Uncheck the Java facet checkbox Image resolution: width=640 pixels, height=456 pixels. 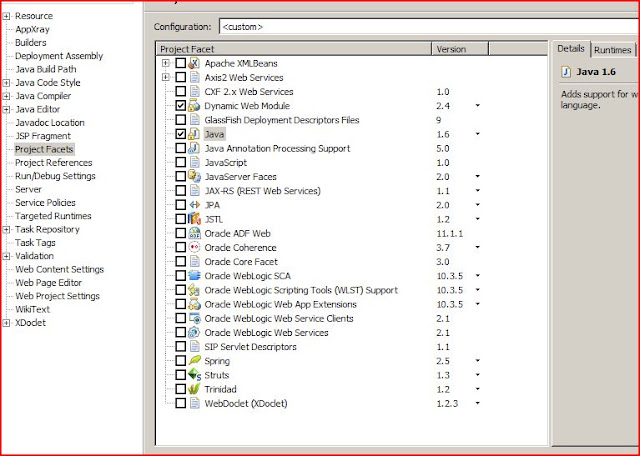pos(180,134)
